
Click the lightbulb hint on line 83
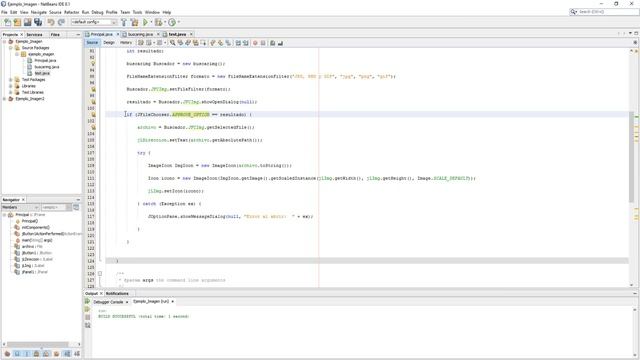[x=93, y=64]
